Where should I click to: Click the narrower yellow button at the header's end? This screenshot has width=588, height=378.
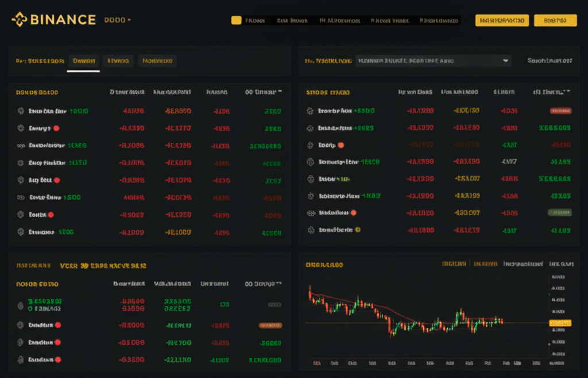[555, 20]
